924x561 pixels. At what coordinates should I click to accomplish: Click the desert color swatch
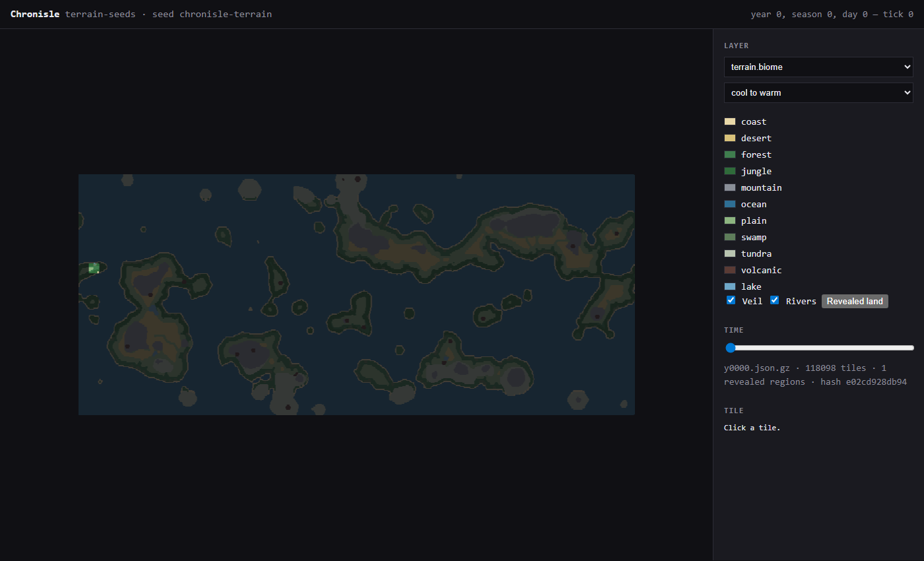click(x=730, y=138)
